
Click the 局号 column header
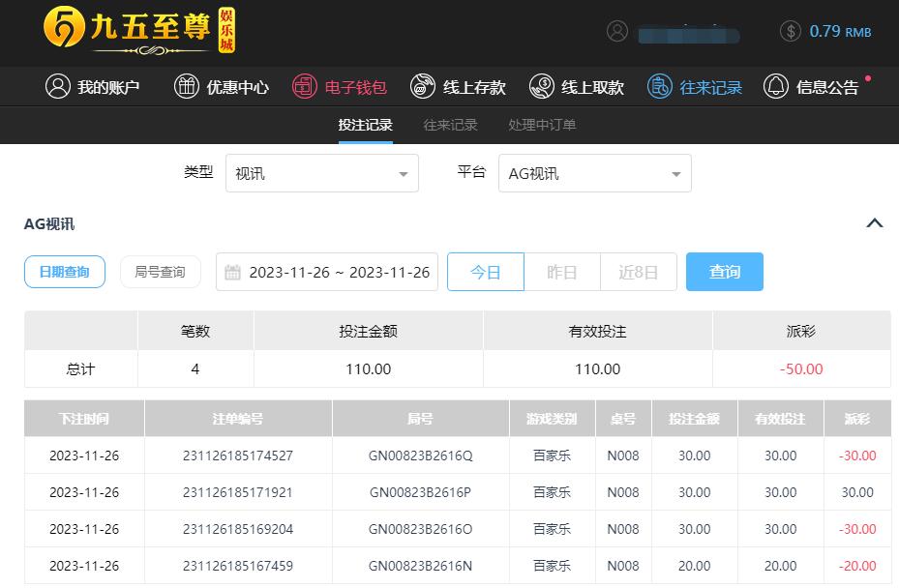pyautogui.click(x=420, y=419)
